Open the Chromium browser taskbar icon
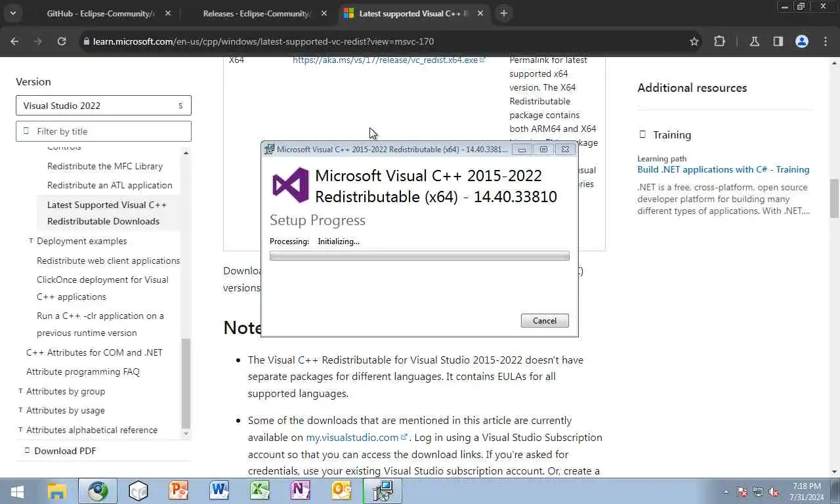 [98, 491]
